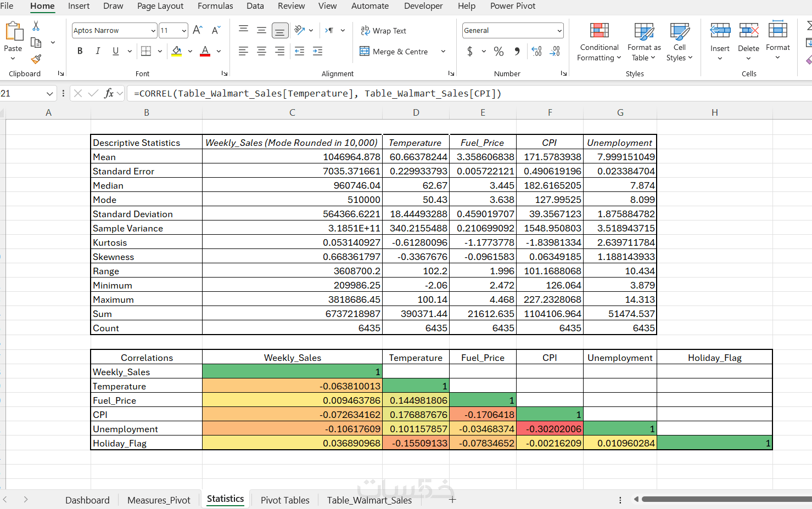The image size is (812, 509).
Task: Click the Merge & Centre button
Action: [x=394, y=51]
